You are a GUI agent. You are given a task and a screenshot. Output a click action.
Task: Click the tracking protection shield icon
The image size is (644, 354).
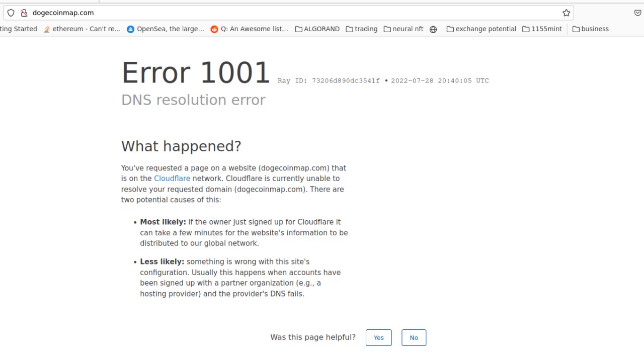click(x=11, y=13)
